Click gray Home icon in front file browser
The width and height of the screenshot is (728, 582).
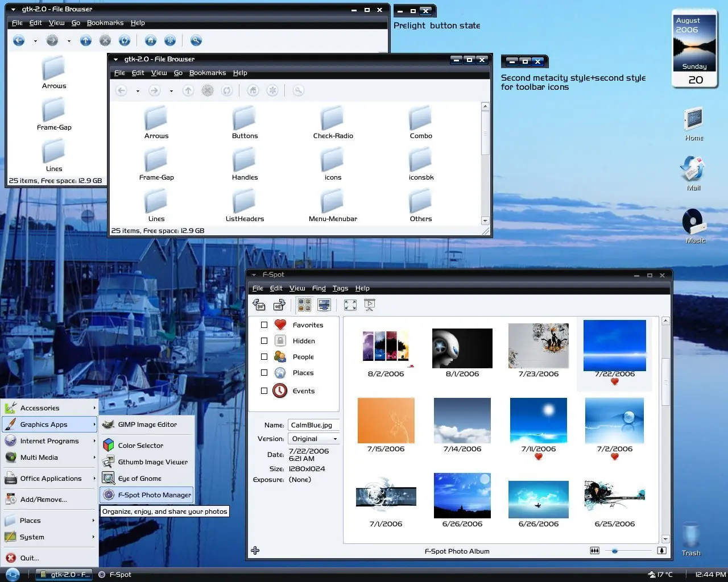click(253, 90)
